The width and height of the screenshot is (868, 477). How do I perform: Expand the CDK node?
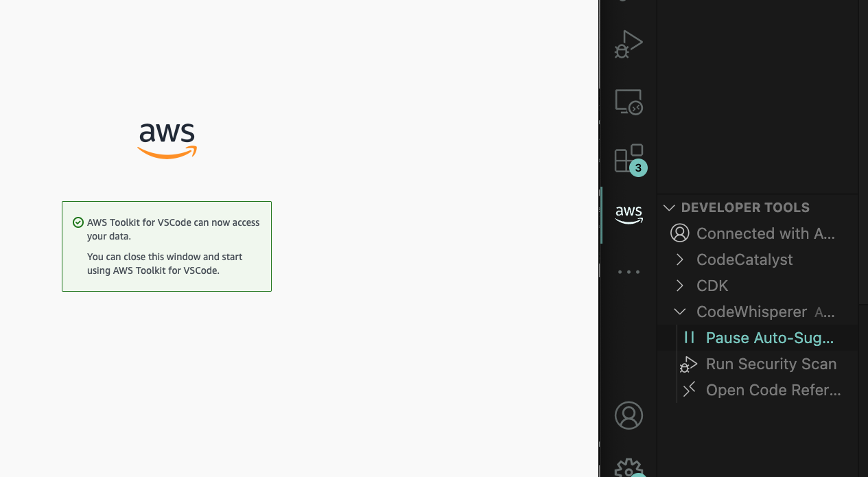pyautogui.click(x=679, y=286)
